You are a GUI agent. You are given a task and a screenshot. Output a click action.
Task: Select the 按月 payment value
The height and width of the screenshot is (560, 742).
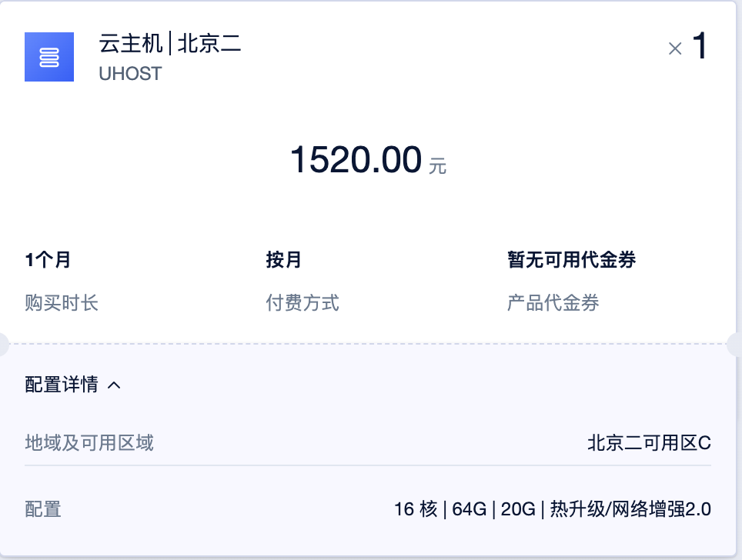[x=283, y=260]
